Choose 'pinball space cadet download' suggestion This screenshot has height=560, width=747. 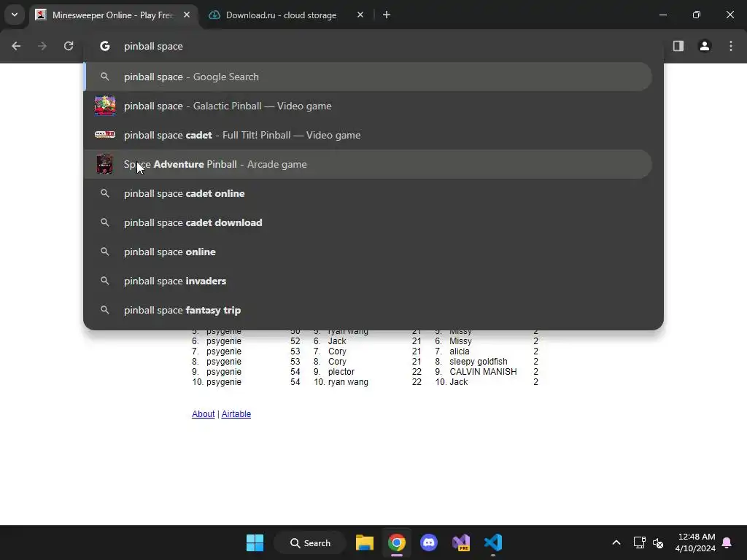368,222
